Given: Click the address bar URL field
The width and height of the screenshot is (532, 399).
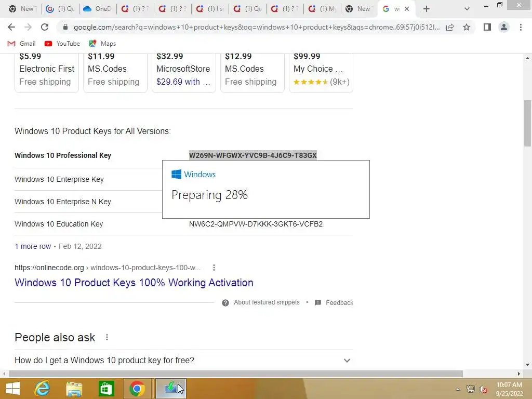Looking at the screenshot, I should [256, 27].
